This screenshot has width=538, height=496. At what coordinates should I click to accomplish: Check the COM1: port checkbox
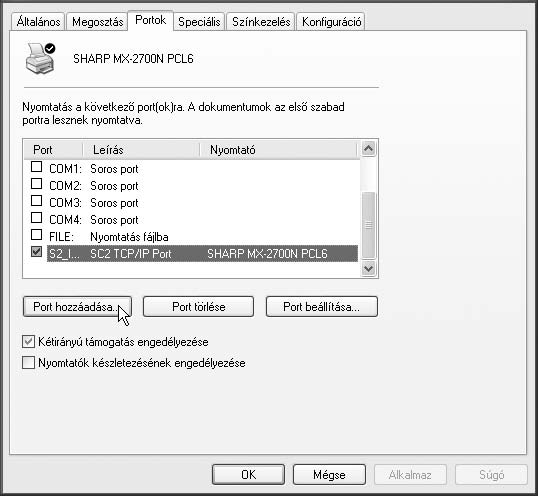click(x=36, y=167)
